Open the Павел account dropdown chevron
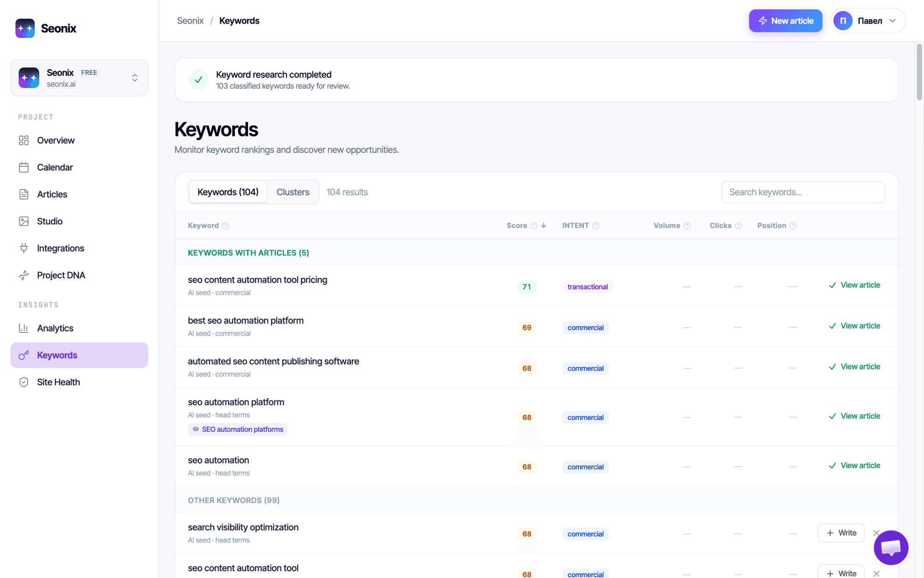924x578 pixels. (893, 21)
